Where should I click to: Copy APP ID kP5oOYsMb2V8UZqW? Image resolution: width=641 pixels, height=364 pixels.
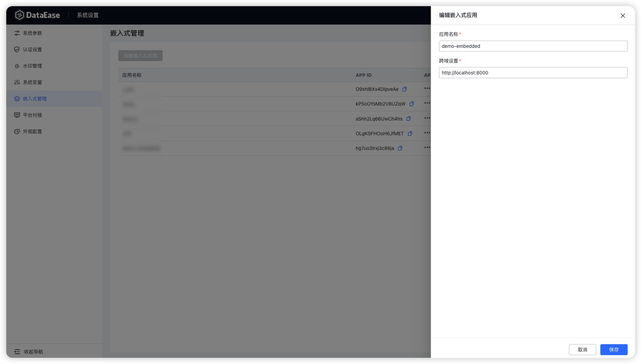point(412,104)
